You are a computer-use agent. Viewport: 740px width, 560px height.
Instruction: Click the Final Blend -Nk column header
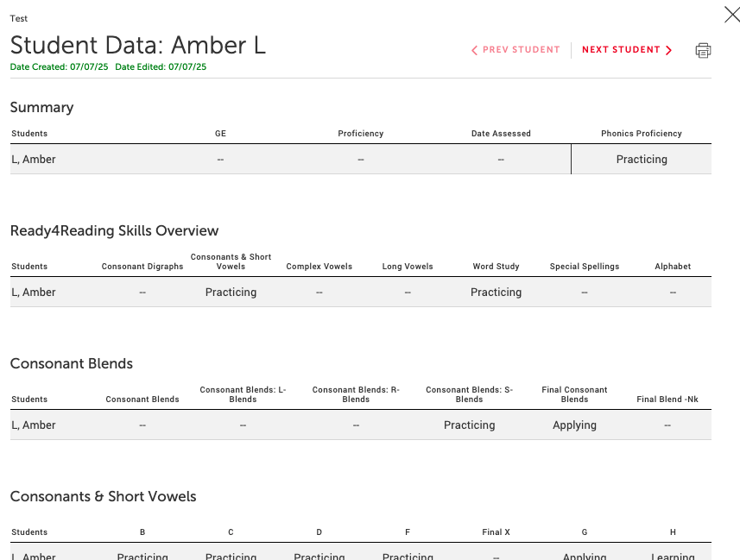point(667,400)
